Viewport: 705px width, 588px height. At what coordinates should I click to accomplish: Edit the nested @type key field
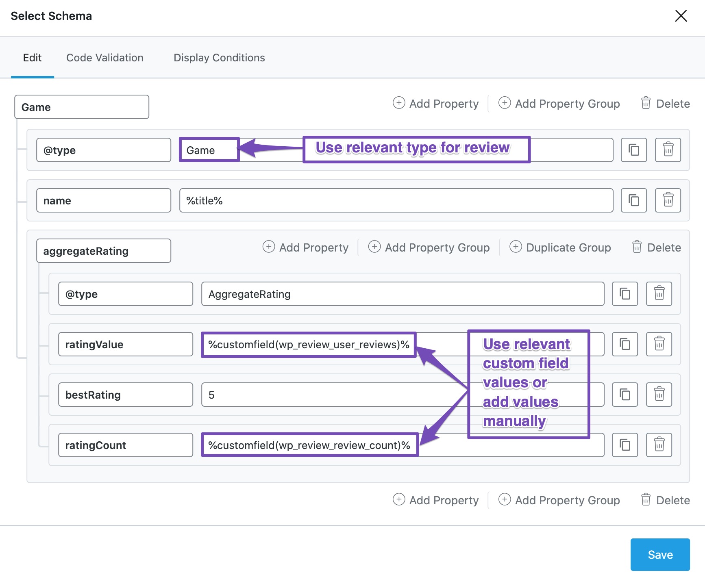(x=126, y=294)
